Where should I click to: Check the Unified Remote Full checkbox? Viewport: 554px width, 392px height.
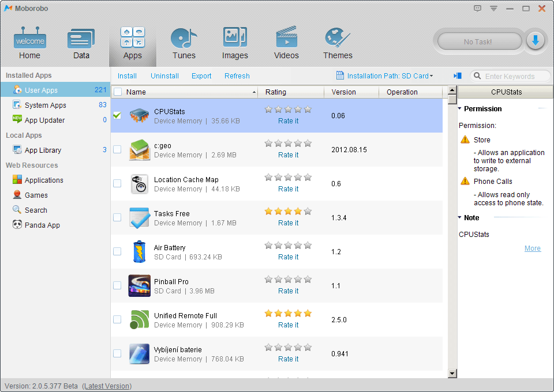pyautogui.click(x=117, y=319)
